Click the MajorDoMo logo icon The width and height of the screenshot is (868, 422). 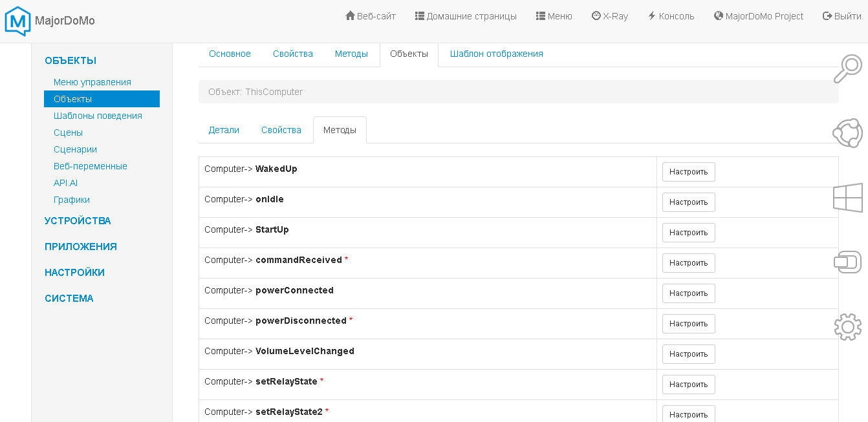[17, 21]
